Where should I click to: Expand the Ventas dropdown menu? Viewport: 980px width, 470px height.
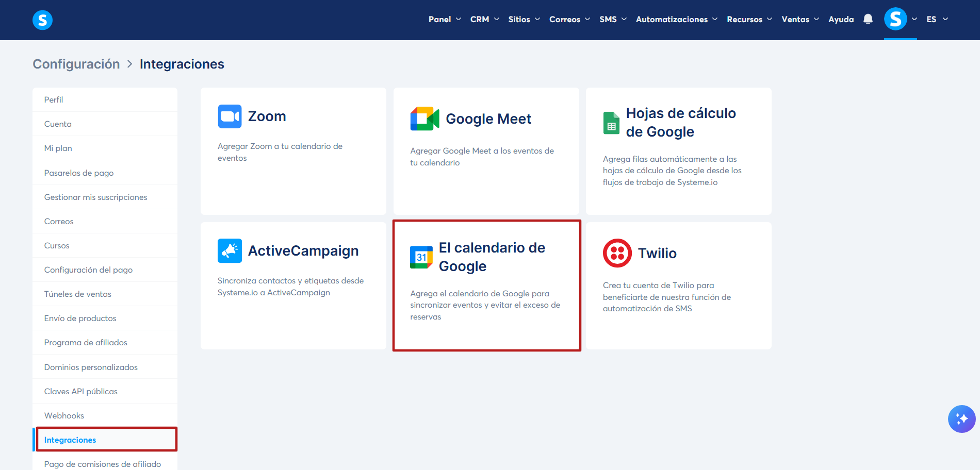click(x=800, y=19)
